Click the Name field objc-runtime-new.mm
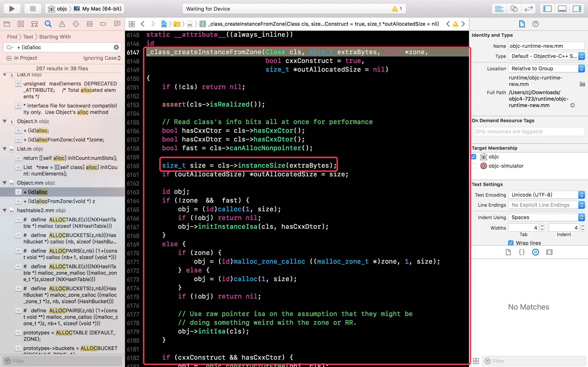The width and height of the screenshot is (588, 367). coord(546,46)
